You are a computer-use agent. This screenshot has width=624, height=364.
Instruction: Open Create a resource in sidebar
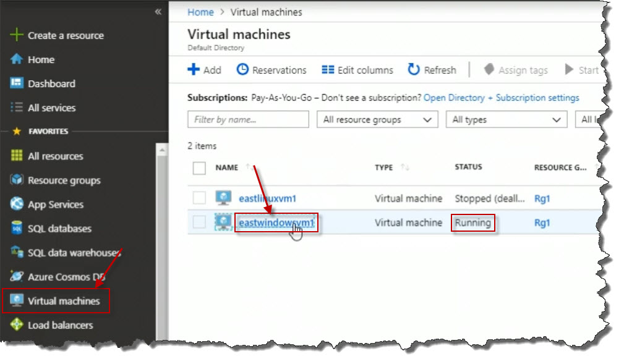pos(66,35)
